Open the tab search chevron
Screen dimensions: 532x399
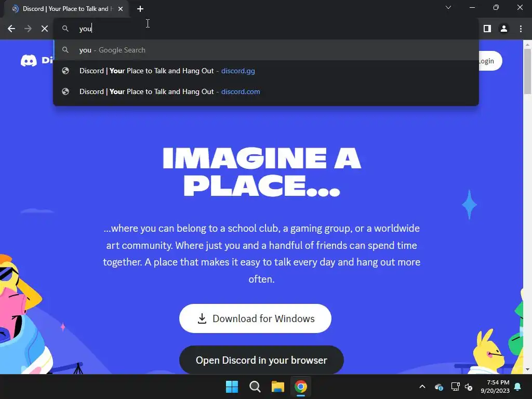tap(448, 7)
